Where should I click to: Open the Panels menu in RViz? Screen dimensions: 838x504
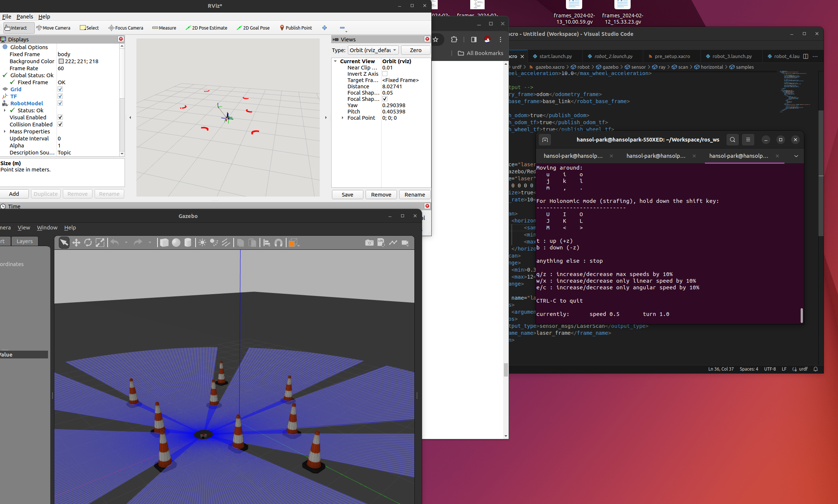pos(25,17)
